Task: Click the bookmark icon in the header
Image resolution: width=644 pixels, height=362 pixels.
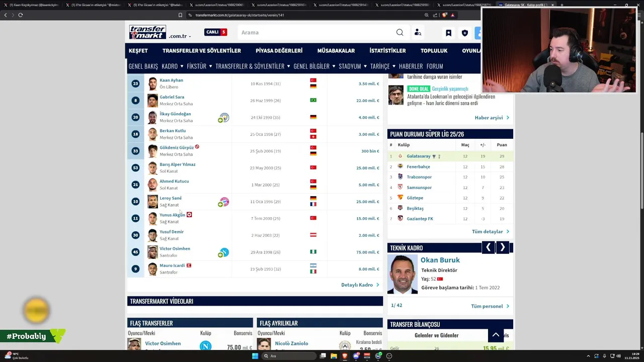Action: (x=448, y=33)
